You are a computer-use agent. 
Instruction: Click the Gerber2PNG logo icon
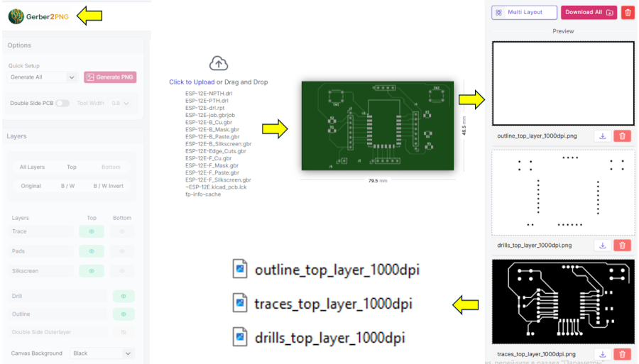click(16, 16)
